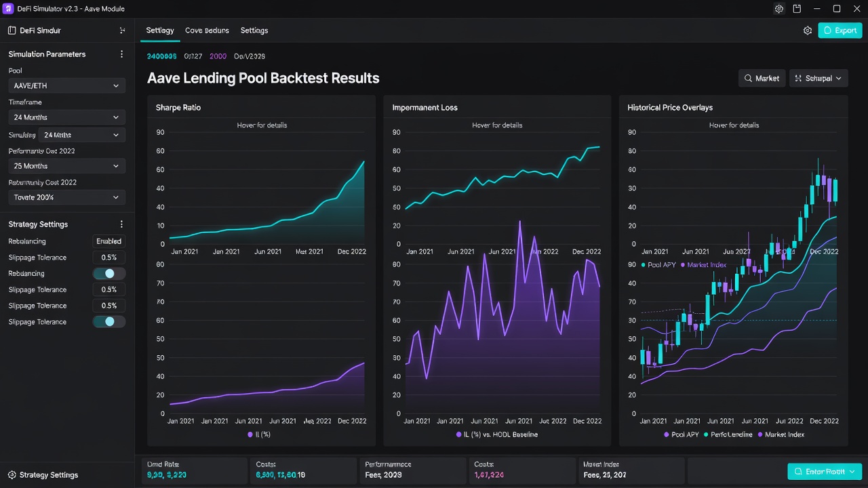Click the Export button
The height and width of the screenshot is (488, 868).
click(x=840, y=30)
